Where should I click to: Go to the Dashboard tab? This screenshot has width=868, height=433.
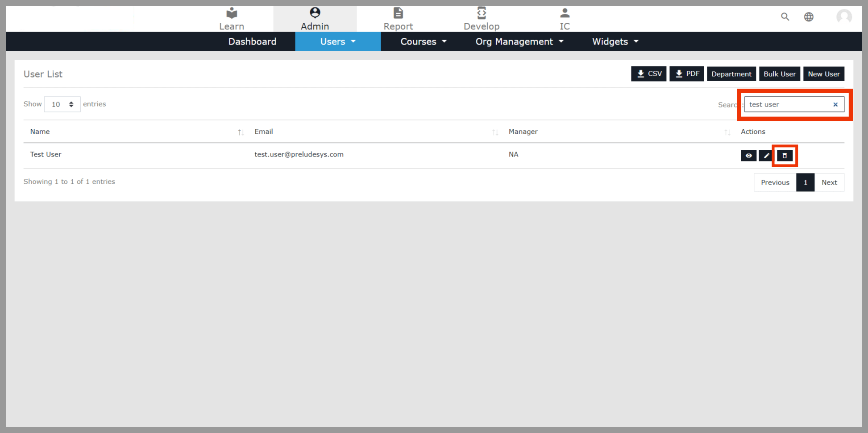[x=252, y=41]
